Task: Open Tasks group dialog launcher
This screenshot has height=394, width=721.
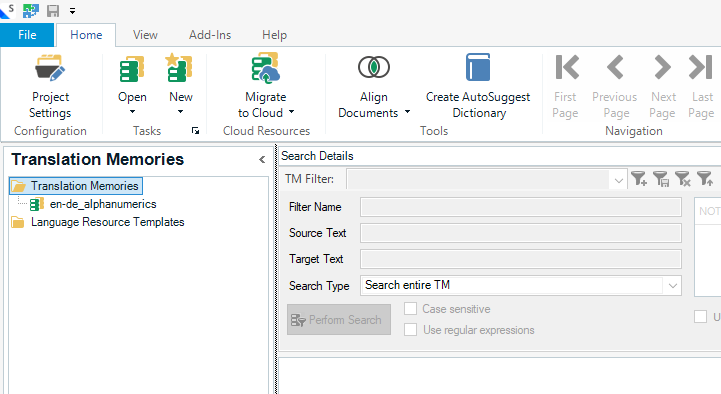Action: tap(195, 131)
